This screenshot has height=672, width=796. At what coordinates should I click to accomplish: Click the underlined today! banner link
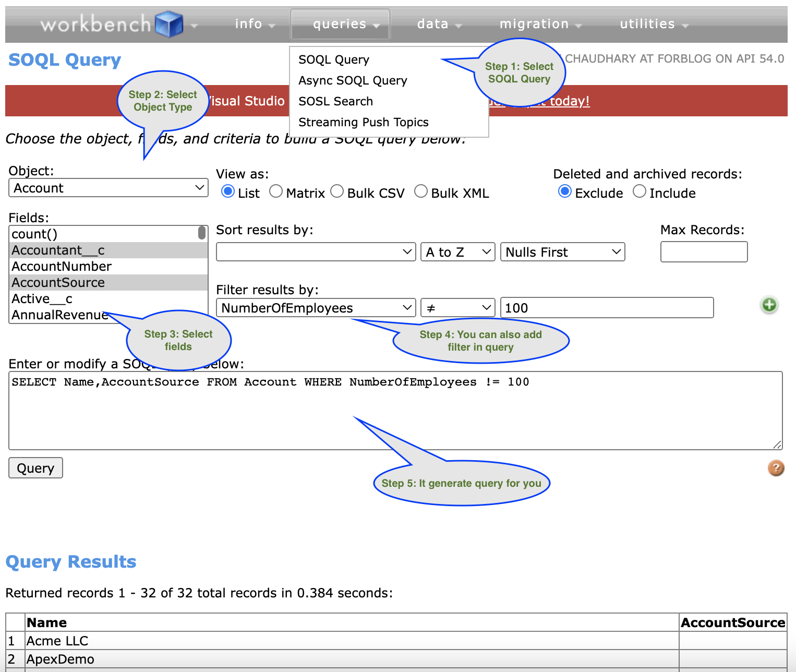(570, 101)
